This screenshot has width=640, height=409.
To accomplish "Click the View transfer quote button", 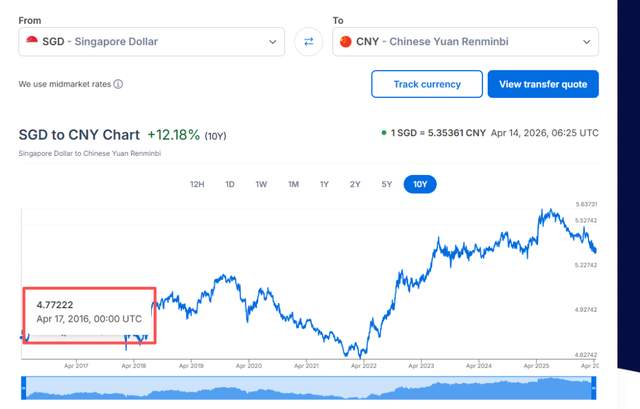I will [543, 84].
